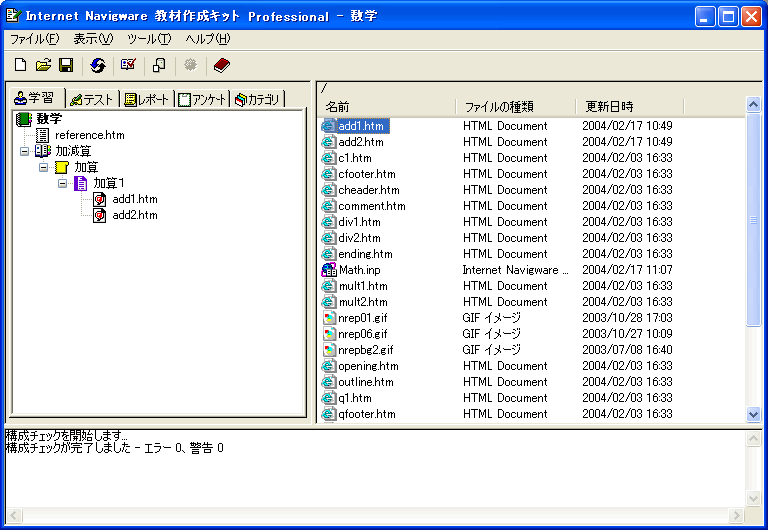Select file mult1.htm in the list
The height and width of the screenshot is (530, 768).
point(363,286)
